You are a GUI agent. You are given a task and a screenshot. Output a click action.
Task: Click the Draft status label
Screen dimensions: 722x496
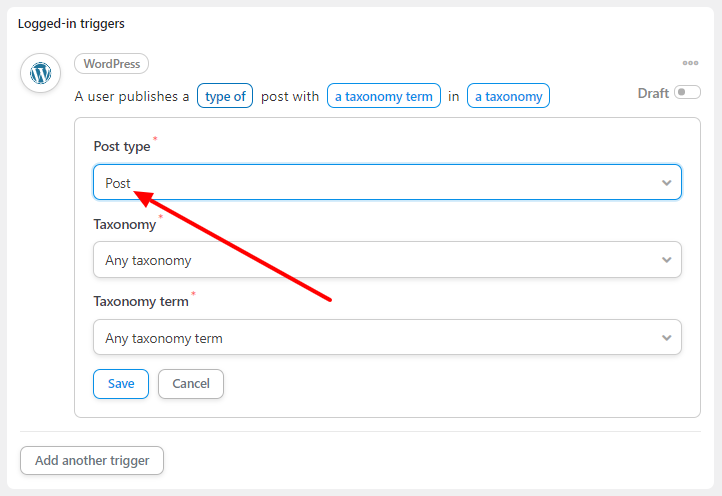pos(652,93)
